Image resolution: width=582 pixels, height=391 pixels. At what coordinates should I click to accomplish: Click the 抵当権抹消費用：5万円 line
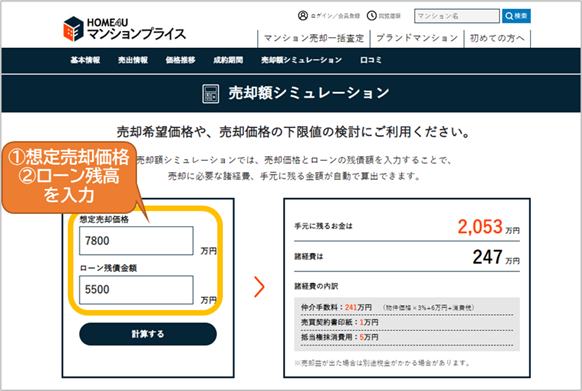tap(340, 337)
